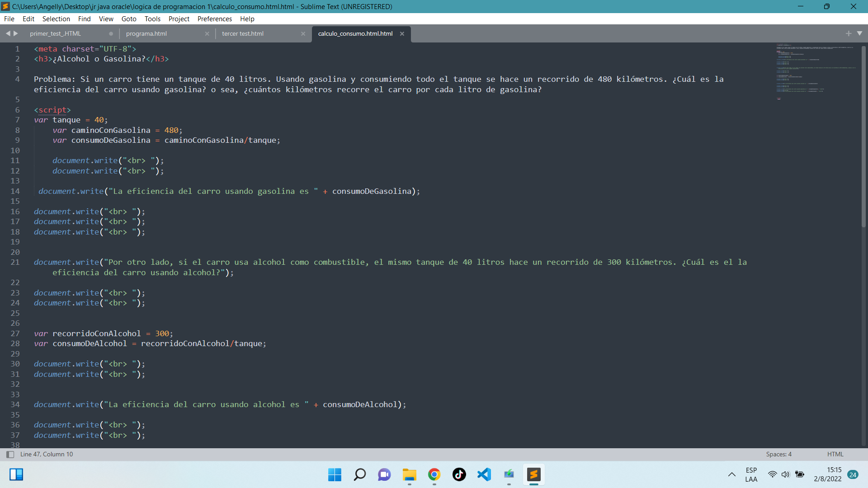Open the Preferences menu
868x488 pixels.
[214, 19]
